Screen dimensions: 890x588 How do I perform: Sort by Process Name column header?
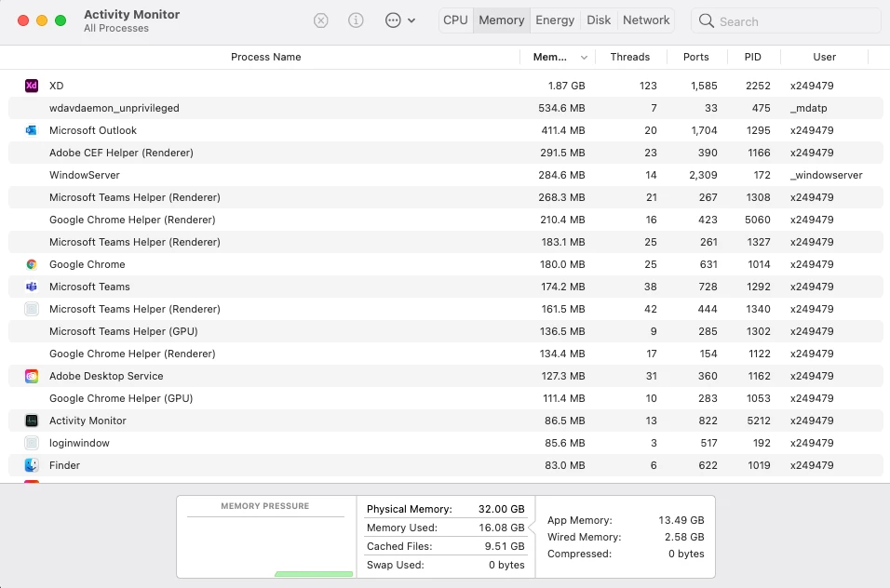(x=265, y=57)
